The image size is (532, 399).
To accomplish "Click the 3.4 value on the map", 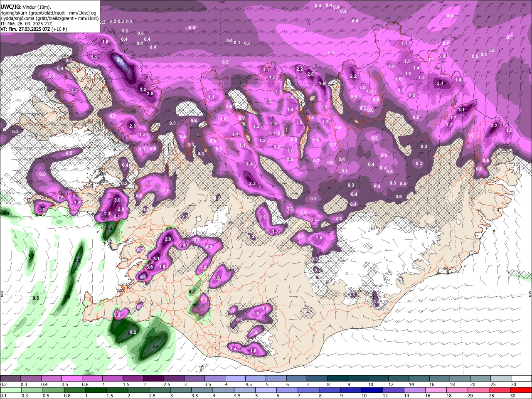I will pyautogui.click(x=110, y=229).
